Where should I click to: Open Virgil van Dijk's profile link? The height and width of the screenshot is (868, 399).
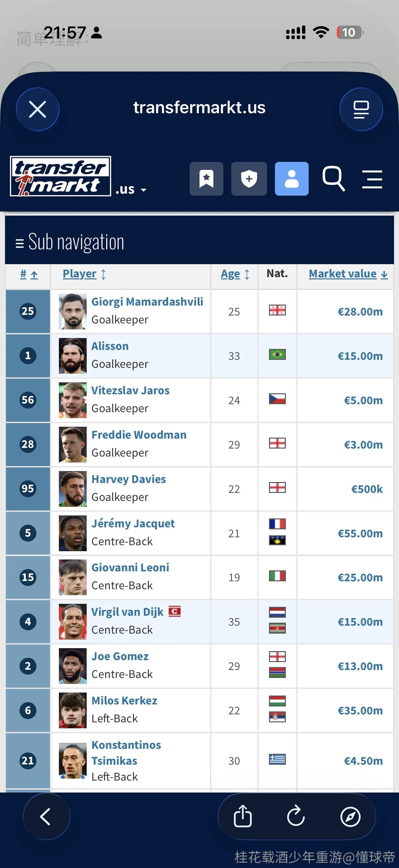coord(127,611)
